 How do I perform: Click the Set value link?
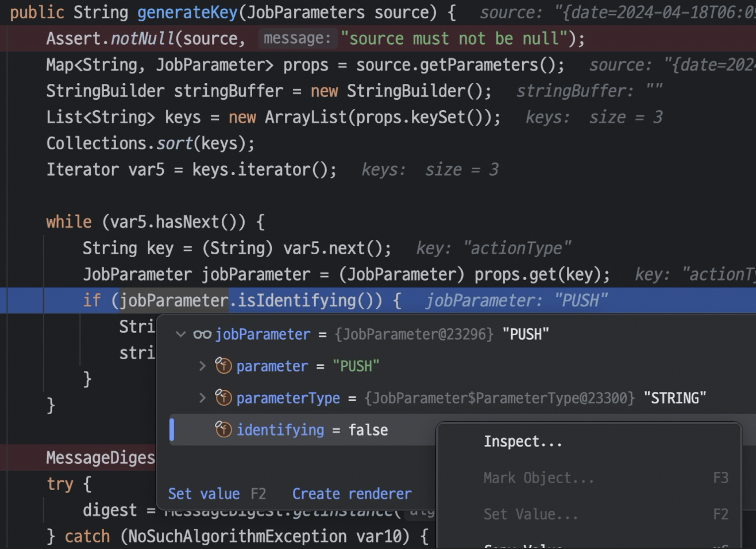(204, 494)
